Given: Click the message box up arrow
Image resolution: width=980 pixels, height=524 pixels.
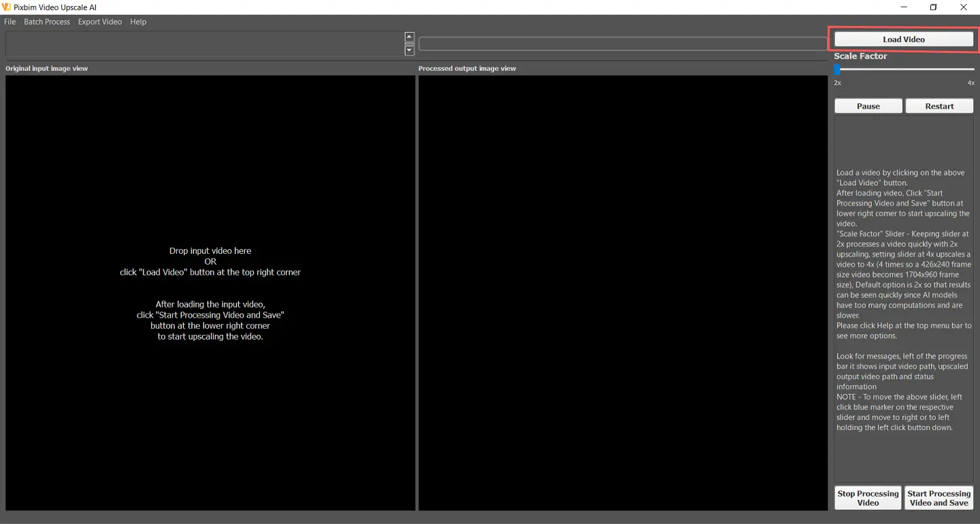Looking at the screenshot, I should coord(409,37).
